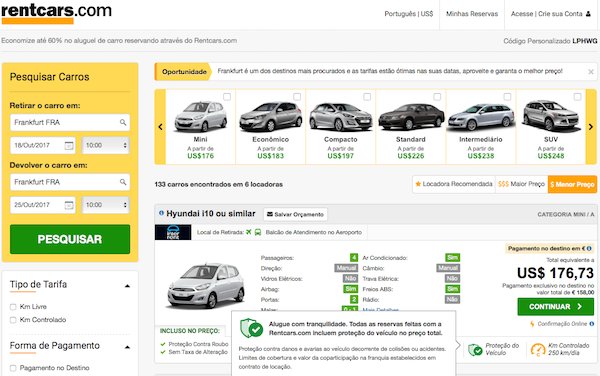Open Minhas Reservas
This screenshot has width=600, height=376.
(x=472, y=14)
